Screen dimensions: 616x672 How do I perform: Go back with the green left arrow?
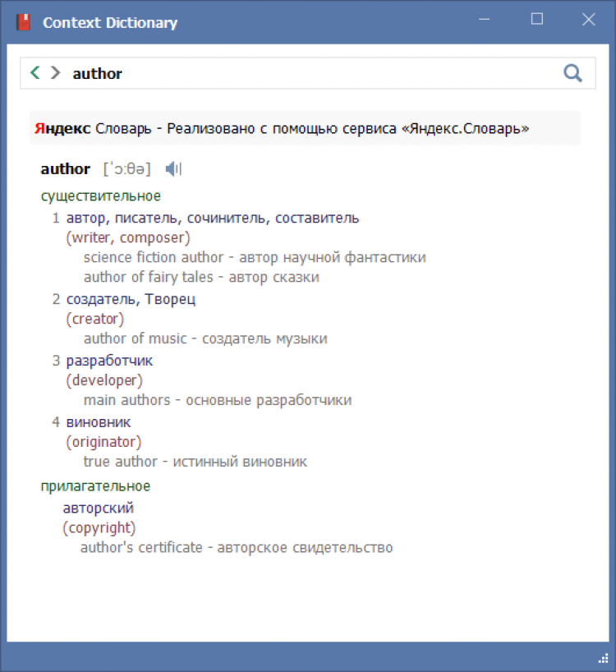(35, 73)
